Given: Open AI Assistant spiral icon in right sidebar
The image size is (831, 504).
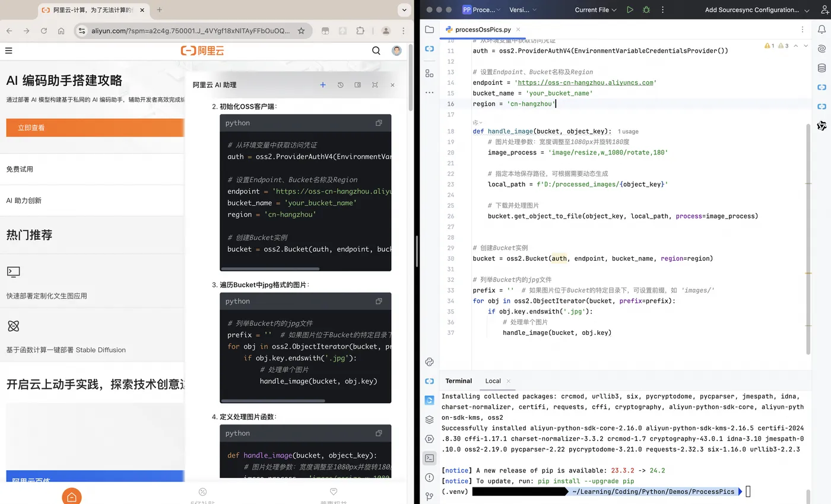Looking at the screenshot, I should pyautogui.click(x=822, y=49).
